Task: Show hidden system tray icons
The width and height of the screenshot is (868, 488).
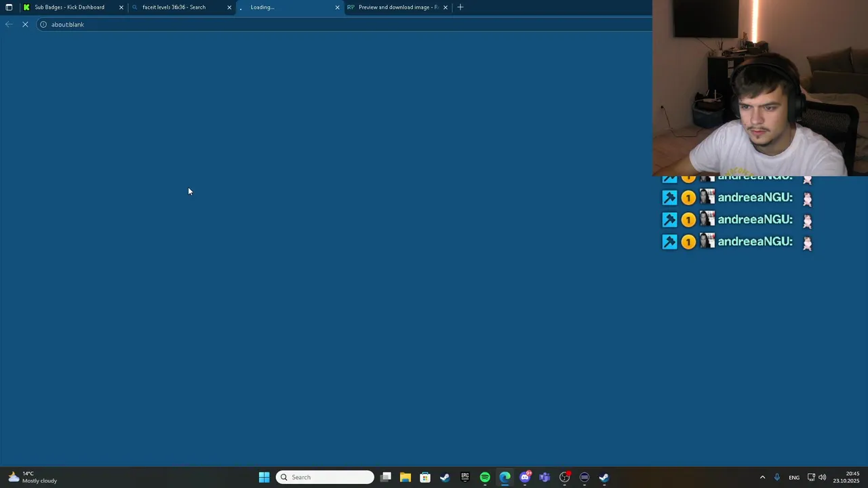Action: 762,477
